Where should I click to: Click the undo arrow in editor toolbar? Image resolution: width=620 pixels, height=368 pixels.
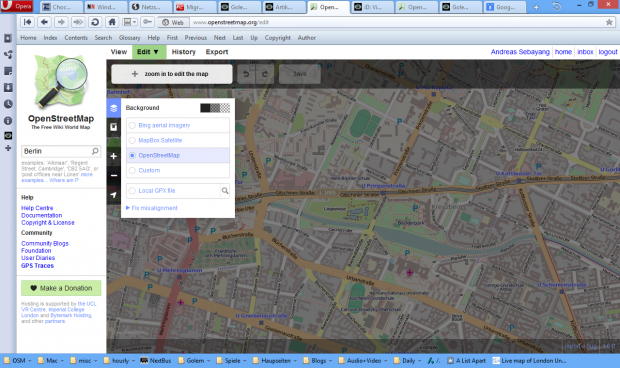pos(246,74)
